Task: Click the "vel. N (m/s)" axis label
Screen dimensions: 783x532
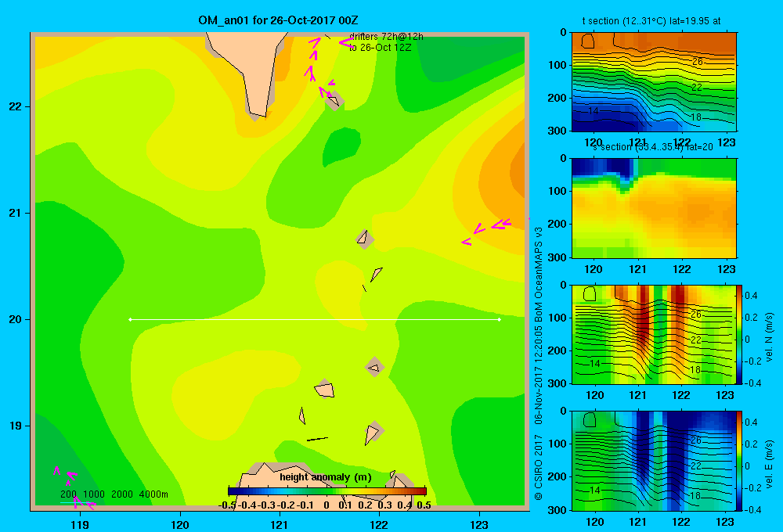Action: (769, 337)
